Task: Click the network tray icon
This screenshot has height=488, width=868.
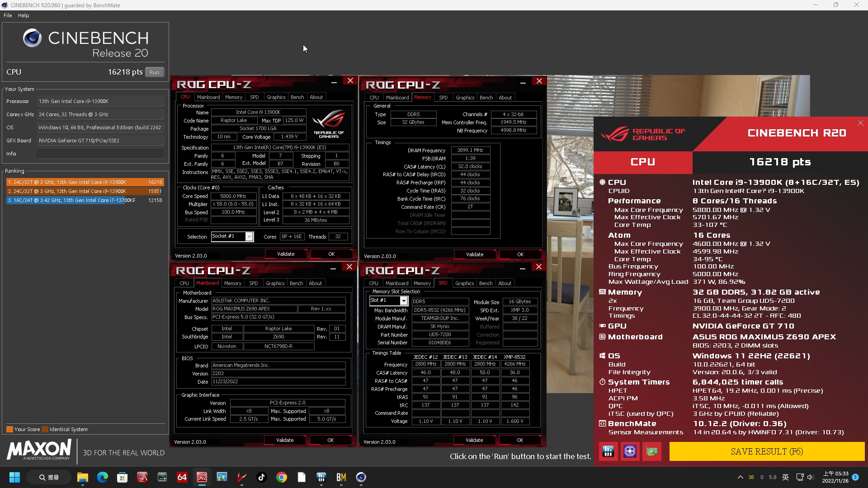Action: [x=799, y=477]
